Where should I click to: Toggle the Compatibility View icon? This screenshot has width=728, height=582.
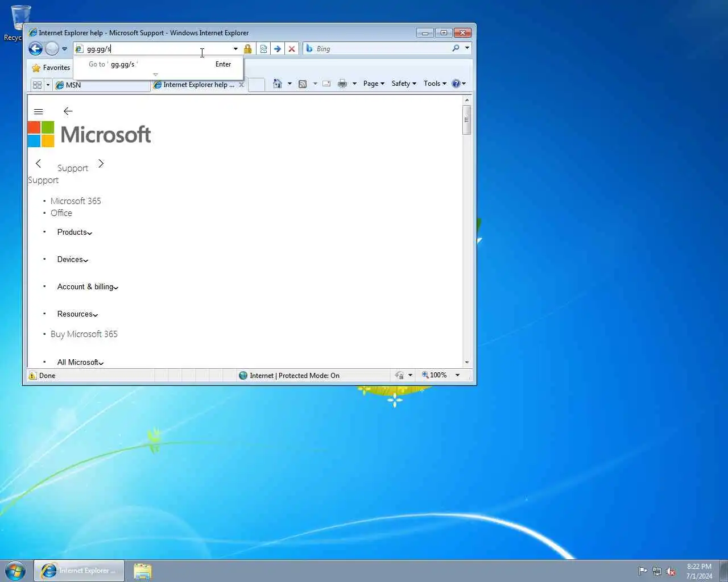tap(263, 49)
